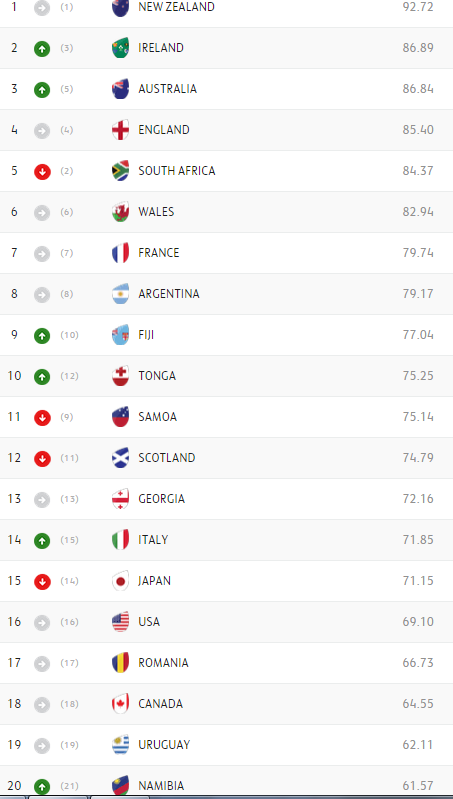Click England's grey no-change arrow icon
This screenshot has width=453, height=799.
[x=42, y=131]
